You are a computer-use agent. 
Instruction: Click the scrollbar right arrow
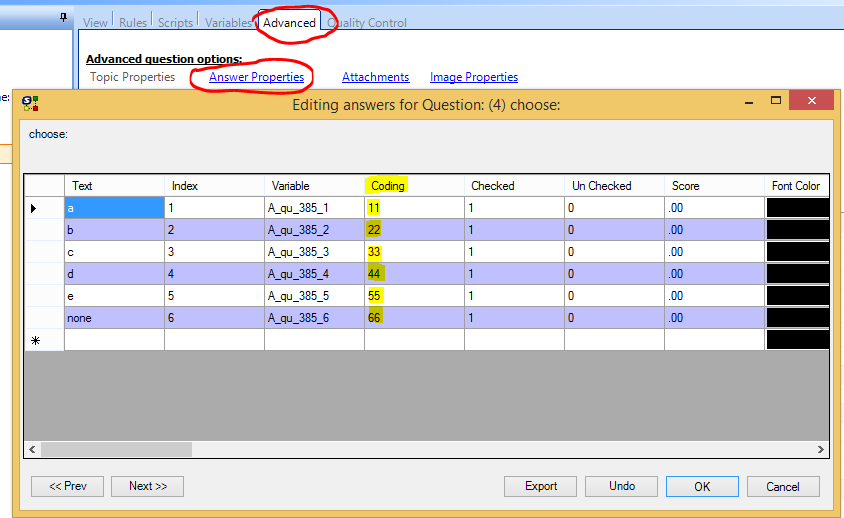click(x=820, y=449)
